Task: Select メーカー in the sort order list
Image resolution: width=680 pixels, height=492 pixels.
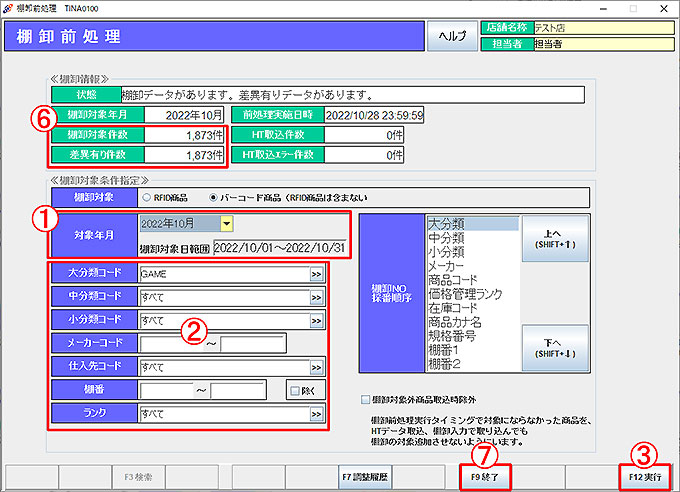Action: [471, 267]
